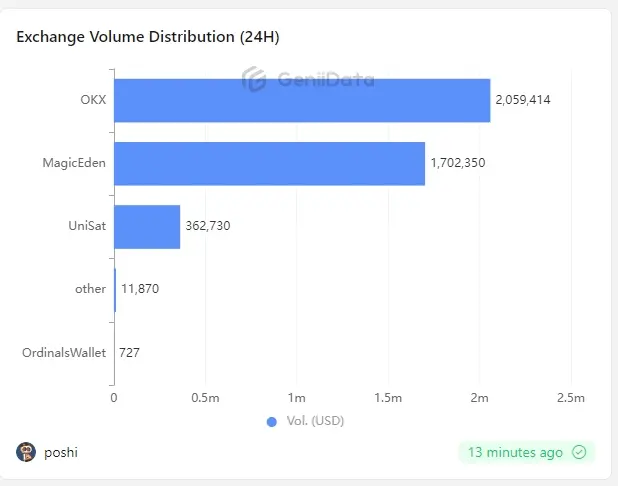Click the Exchange Volume Distribution (24H) title
The height and width of the screenshot is (486, 618).
[x=148, y=37]
